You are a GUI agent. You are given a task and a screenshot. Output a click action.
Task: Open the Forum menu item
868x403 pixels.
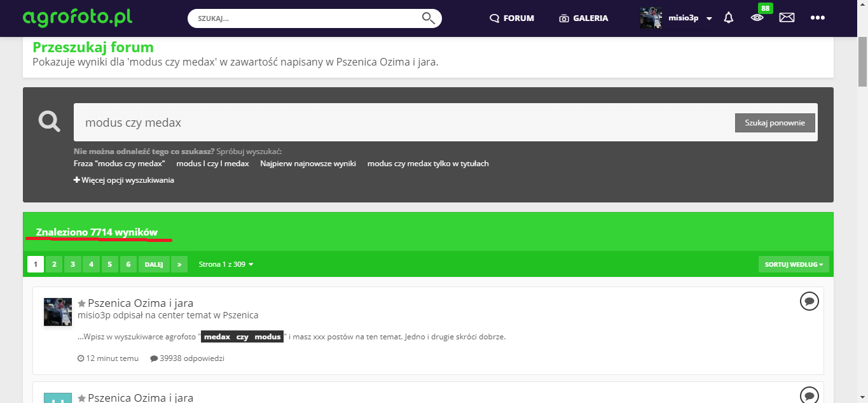[512, 18]
